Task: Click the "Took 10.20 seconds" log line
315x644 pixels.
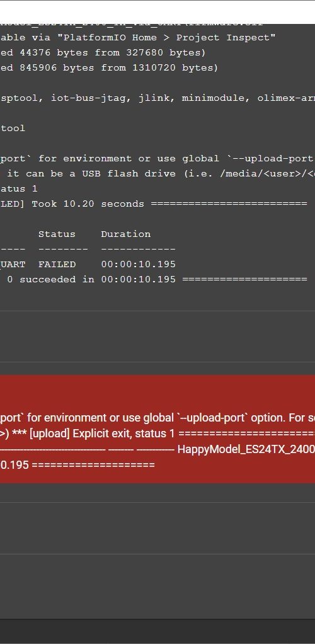Action: [154, 204]
